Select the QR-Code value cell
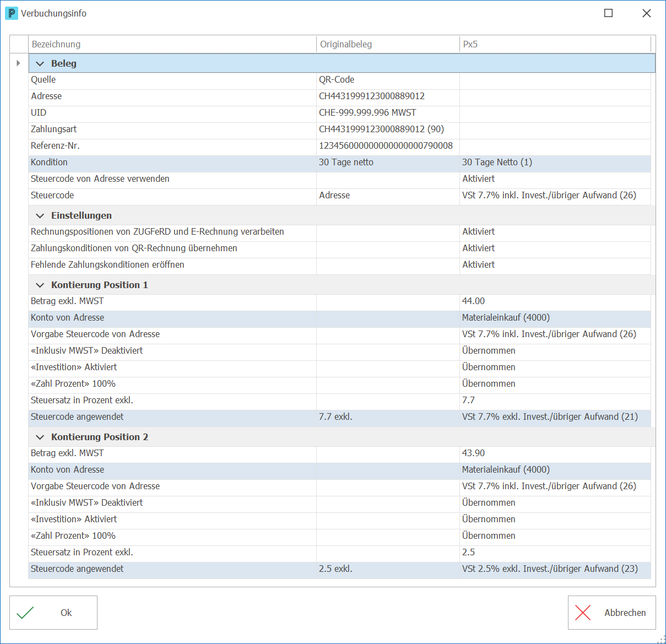666x644 pixels. coord(388,80)
